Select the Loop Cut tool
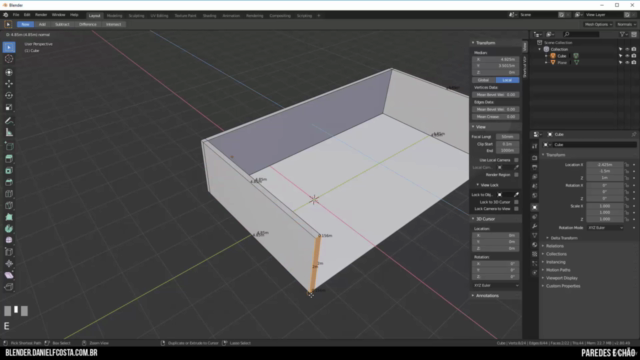 [x=9, y=194]
